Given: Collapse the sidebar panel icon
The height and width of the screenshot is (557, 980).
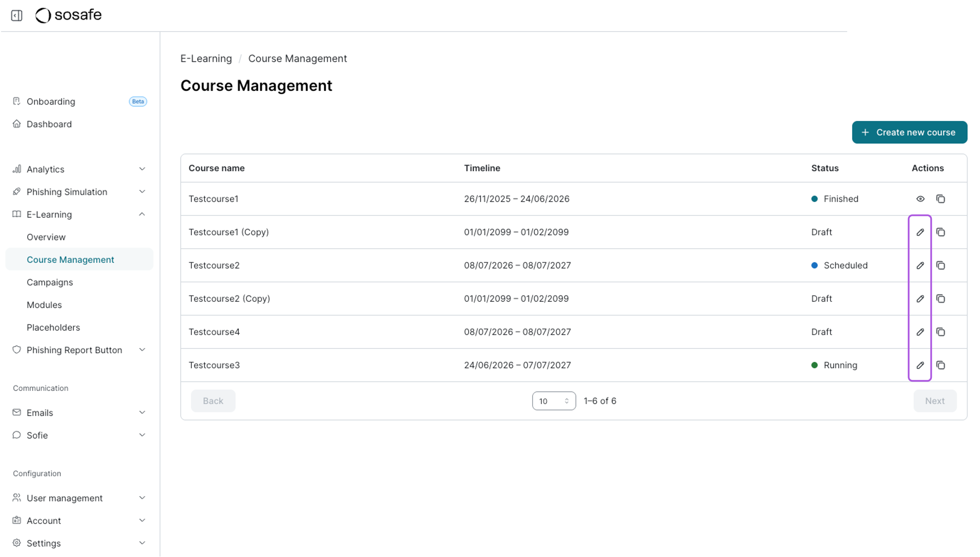Looking at the screenshot, I should [17, 15].
